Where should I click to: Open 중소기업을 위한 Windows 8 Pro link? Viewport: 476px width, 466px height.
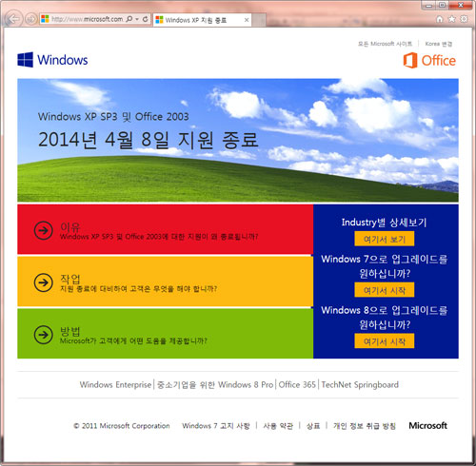[x=215, y=384]
